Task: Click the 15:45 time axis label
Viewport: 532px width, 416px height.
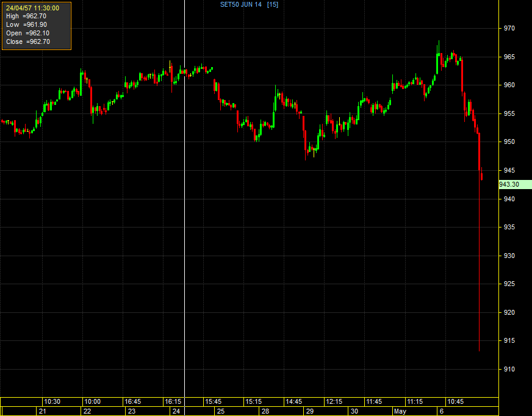Action: click(213, 401)
